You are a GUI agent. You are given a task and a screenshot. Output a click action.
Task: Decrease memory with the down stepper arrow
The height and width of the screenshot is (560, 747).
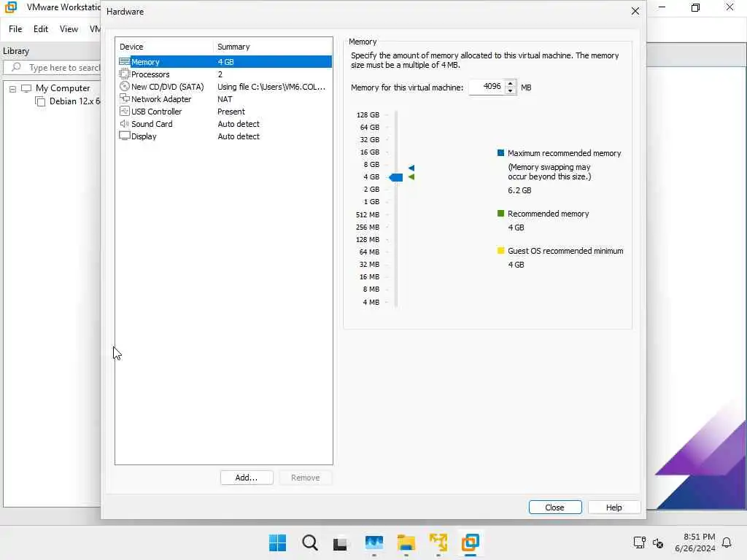click(x=510, y=90)
